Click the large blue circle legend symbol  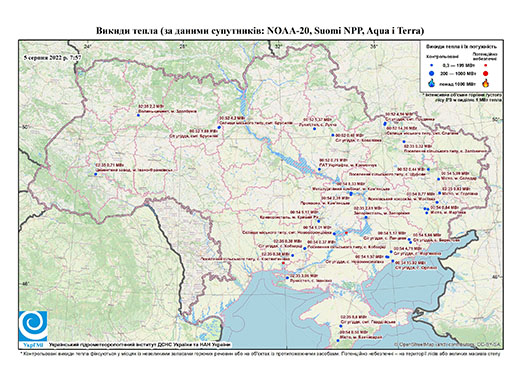pos(431,73)
